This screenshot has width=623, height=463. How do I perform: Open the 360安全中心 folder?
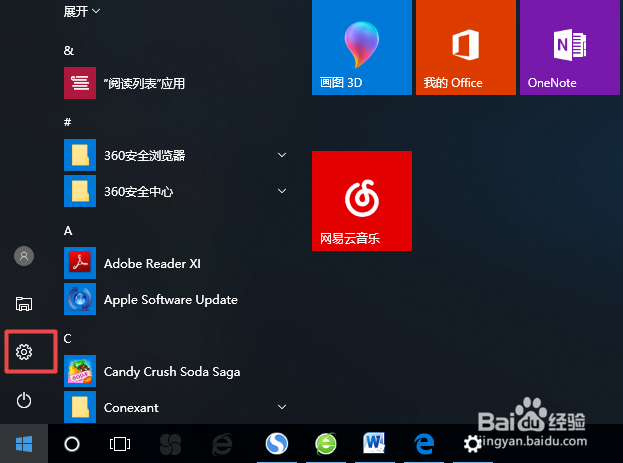click(175, 191)
